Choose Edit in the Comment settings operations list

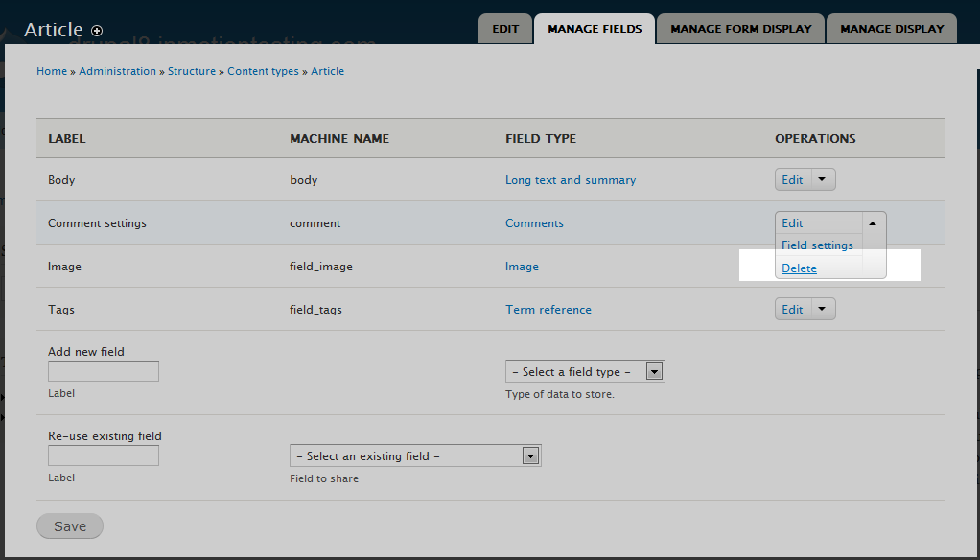[792, 223]
